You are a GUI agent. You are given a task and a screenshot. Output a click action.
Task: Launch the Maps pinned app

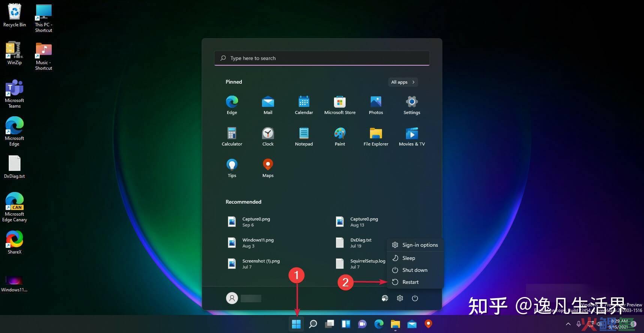[x=268, y=168]
